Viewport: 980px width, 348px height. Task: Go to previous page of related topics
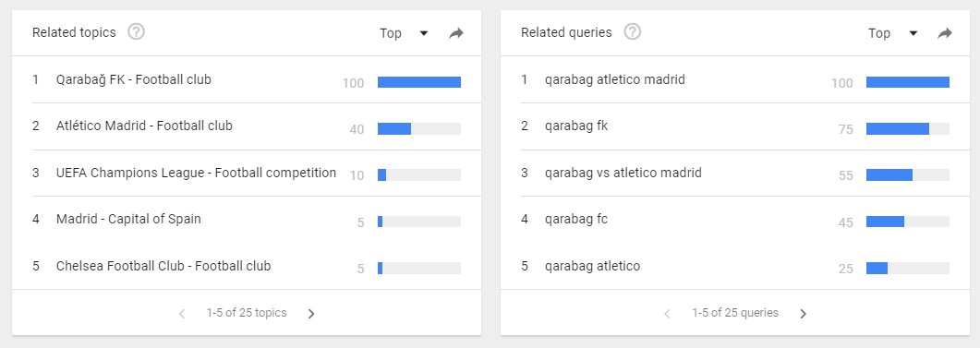tap(182, 314)
